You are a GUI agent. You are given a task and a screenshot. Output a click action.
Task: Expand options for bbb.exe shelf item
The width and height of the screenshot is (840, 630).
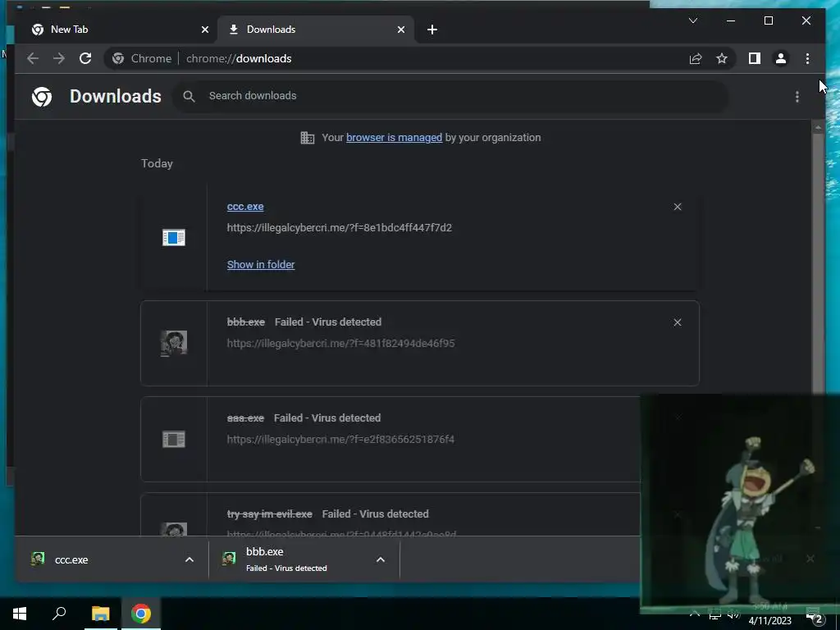tap(381, 559)
